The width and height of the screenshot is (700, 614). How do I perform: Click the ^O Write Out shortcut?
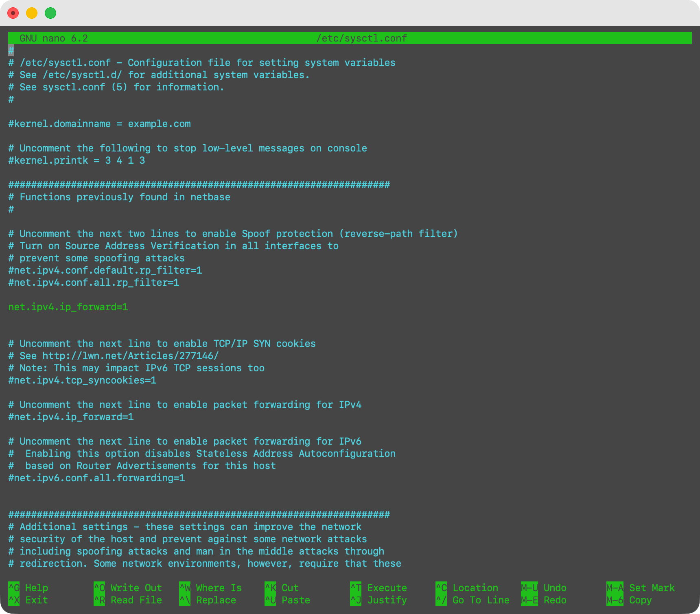[x=128, y=588]
